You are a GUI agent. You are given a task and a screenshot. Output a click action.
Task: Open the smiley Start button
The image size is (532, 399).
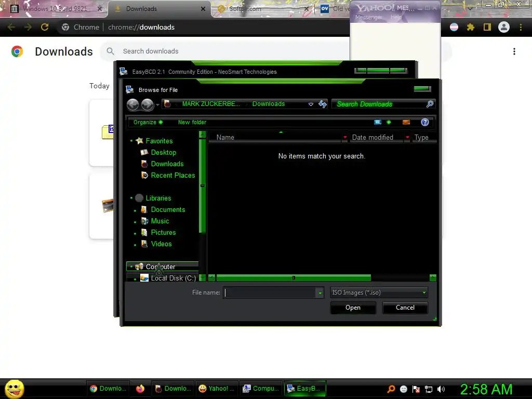pos(14,389)
